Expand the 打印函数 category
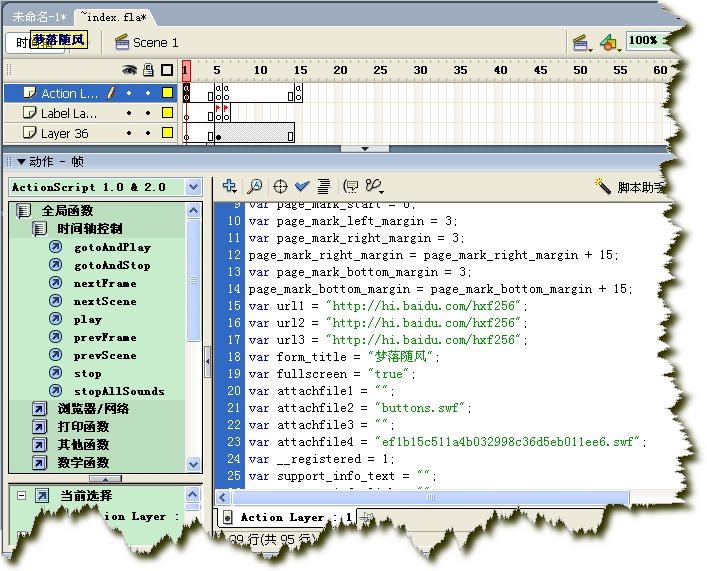The image size is (707, 571). pos(39,427)
